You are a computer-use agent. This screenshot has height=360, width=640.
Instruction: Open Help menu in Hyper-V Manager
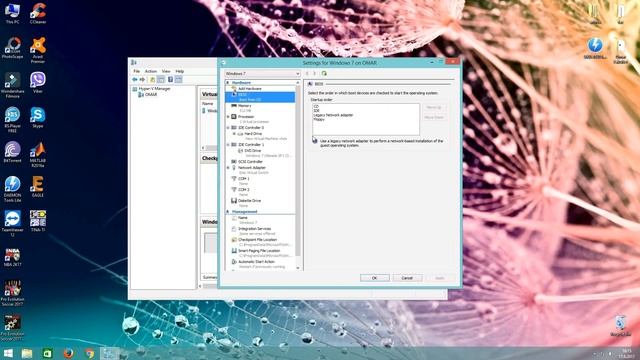coord(180,71)
